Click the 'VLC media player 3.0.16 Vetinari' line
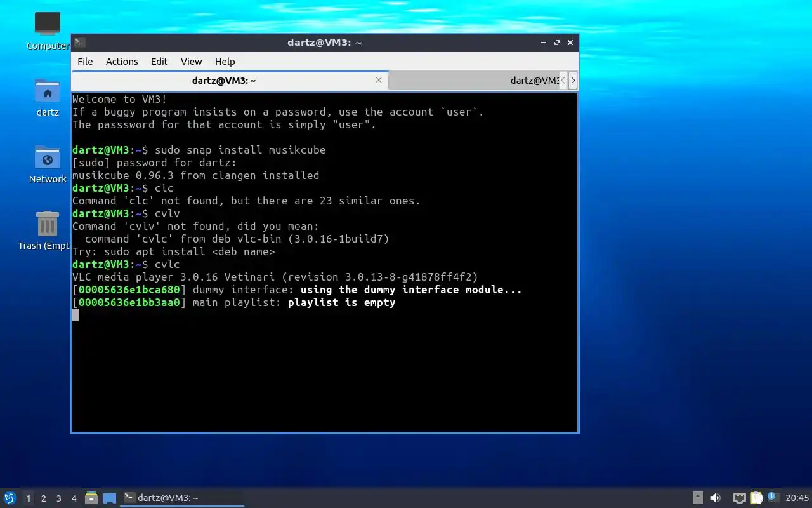Image resolution: width=812 pixels, height=508 pixels. (x=275, y=277)
